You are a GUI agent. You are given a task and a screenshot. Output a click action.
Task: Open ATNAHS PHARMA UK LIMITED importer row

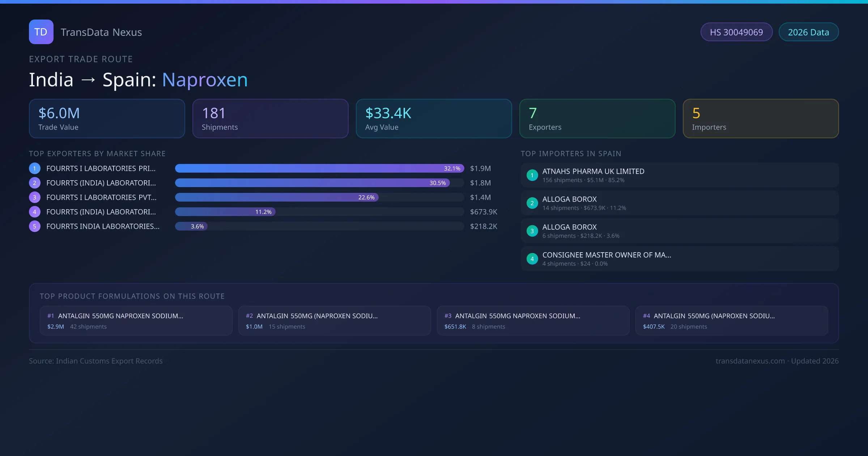pyautogui.click(x=680, y=175)
